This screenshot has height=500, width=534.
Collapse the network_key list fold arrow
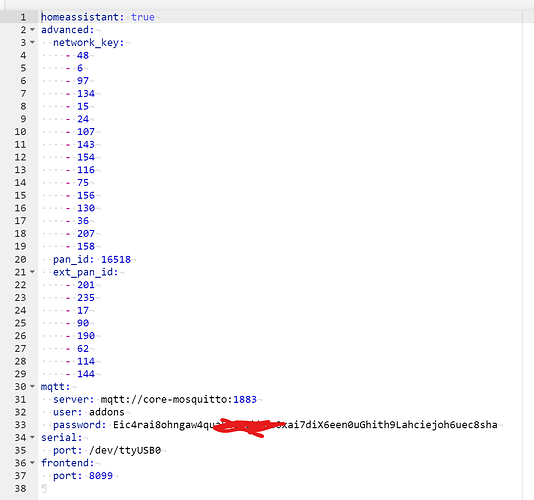pyautogui.click(x=32, y=43)
